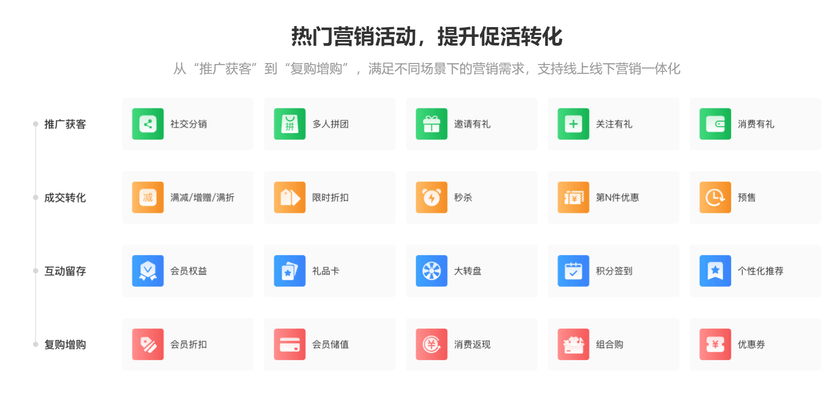
Task: Click the 优惠券 text
Action: 751,345
